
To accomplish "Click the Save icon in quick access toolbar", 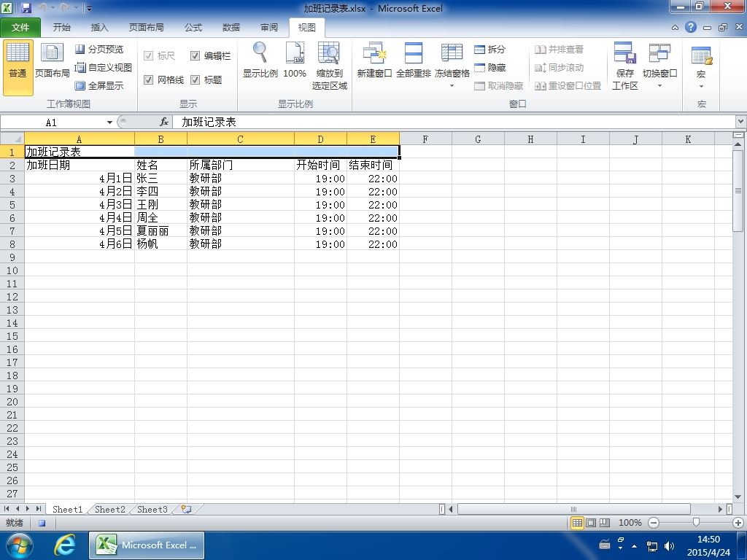I will click(26, 8).
